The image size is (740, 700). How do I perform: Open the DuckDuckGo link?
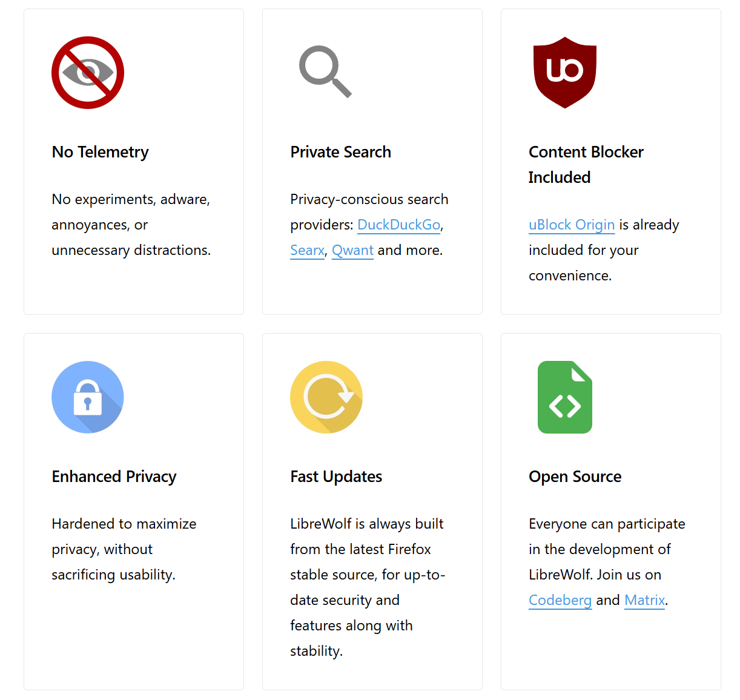click(x=398, y=225)
